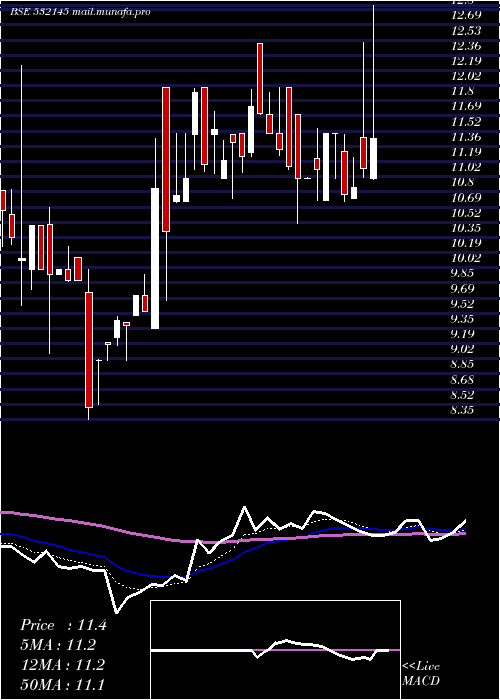The width and height of the screenshot is (500, 700).
Task: Select the 11.19 price axis label
Action: pyautogui.click(x=466, y=152)
